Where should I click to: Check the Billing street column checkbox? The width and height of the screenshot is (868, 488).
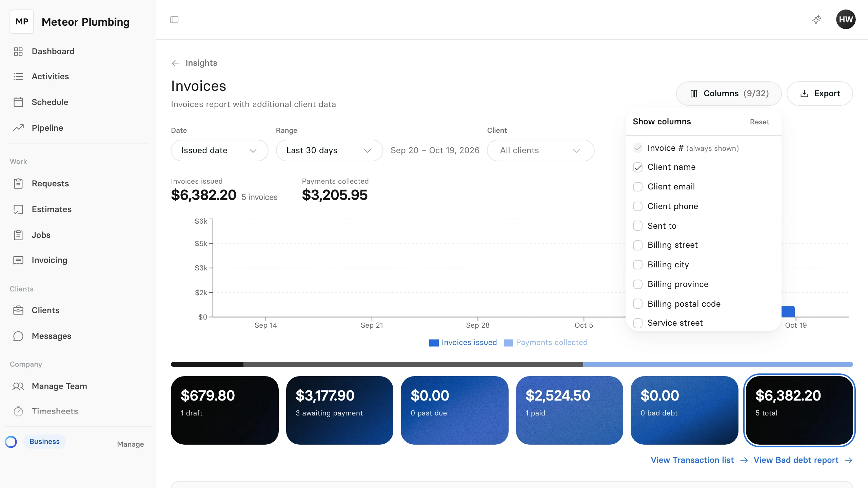tap(638, 245)
